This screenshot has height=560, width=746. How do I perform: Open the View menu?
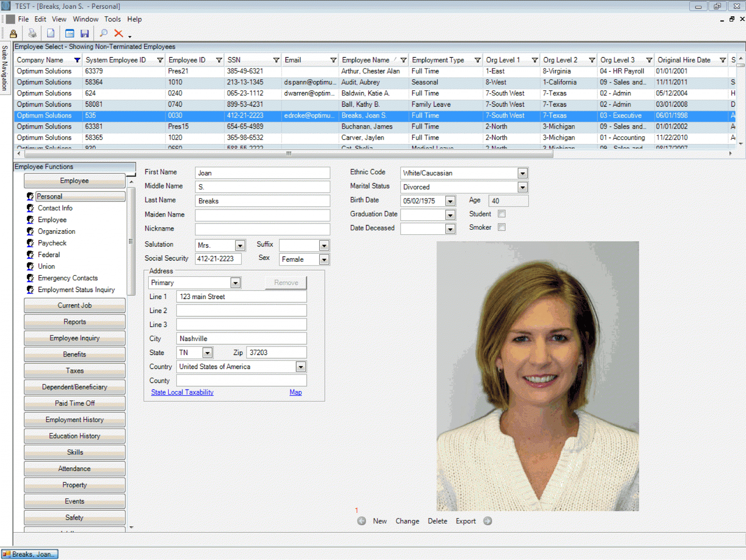pyautogui.click(x=59, y=19)
